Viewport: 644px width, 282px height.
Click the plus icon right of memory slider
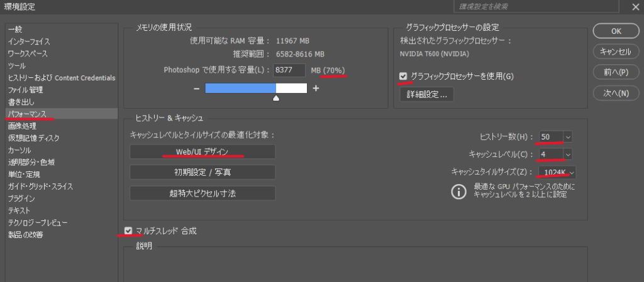316,89
